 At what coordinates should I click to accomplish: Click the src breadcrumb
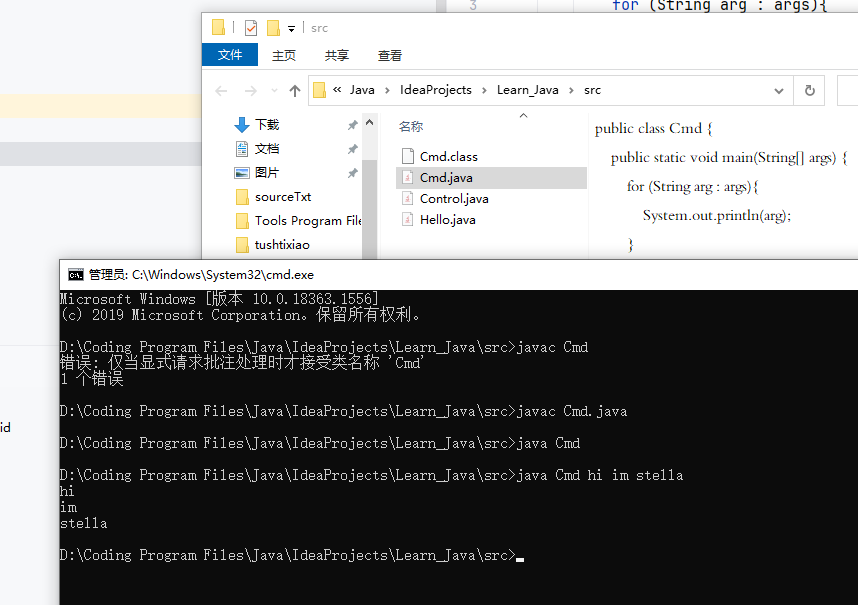coord(592,90)
